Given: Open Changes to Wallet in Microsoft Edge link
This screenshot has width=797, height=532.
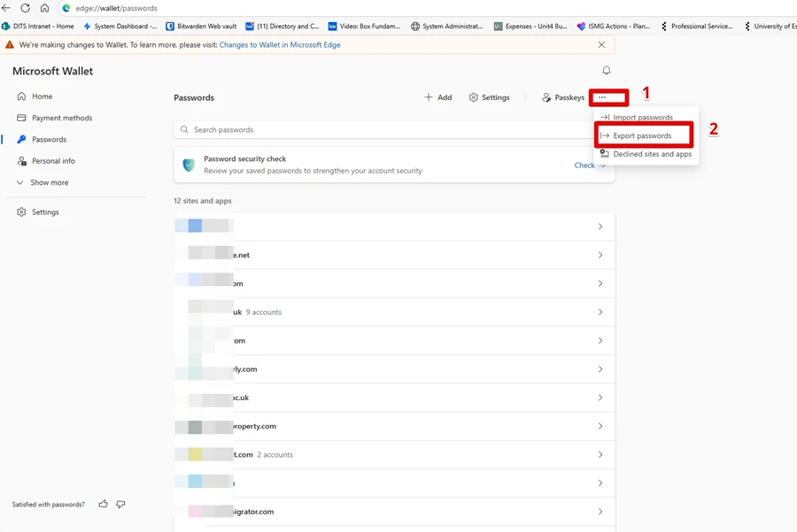Looking at the screenshot, I should pos(279,44).
